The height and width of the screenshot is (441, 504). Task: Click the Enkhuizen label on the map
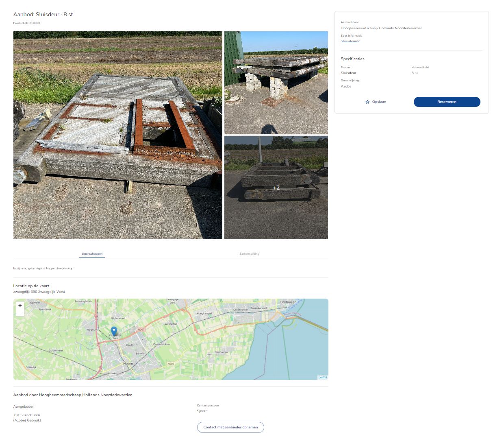click(x=288, y=302)
